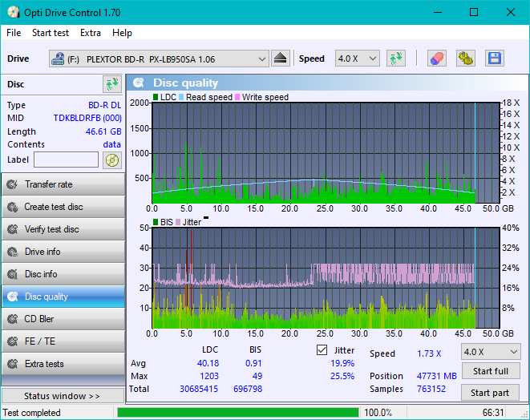Click into the disc Label input field
The image size is (530, 420).
pyautogui.click(x=67, y=160)
